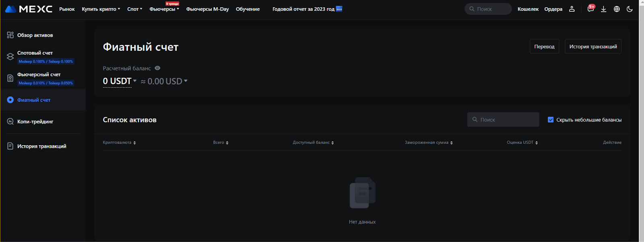Click the MEXC logo
The height and width of the screenshot is (242, 644).
point(29,9)
